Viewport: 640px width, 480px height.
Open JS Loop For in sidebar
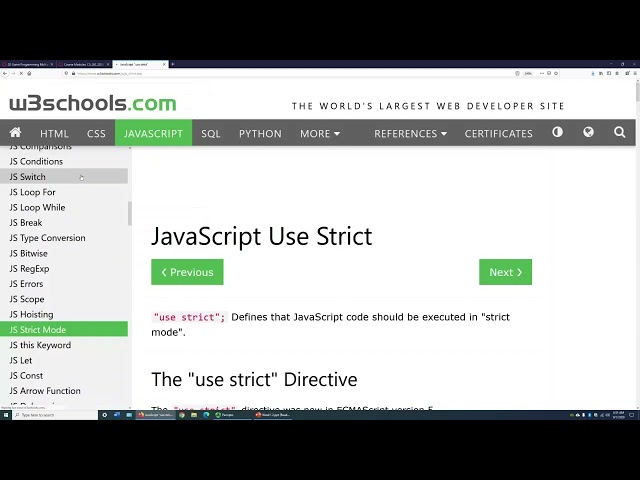(64, 192)
